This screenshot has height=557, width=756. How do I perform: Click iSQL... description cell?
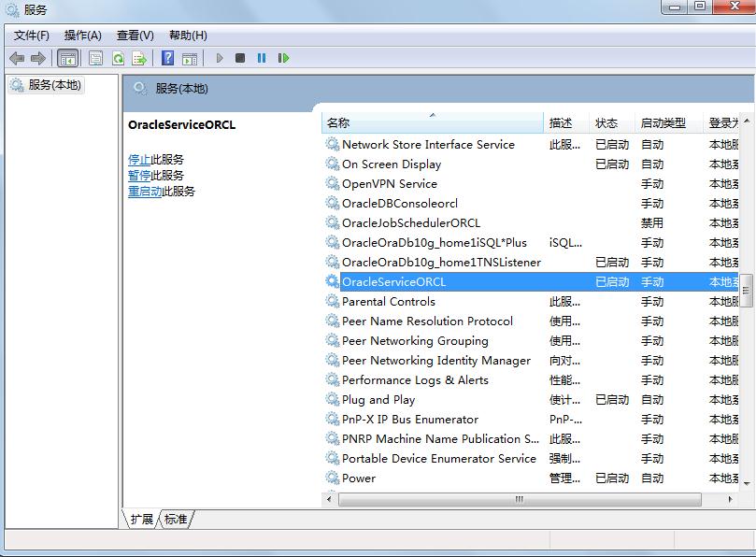(x=565, y=243)
